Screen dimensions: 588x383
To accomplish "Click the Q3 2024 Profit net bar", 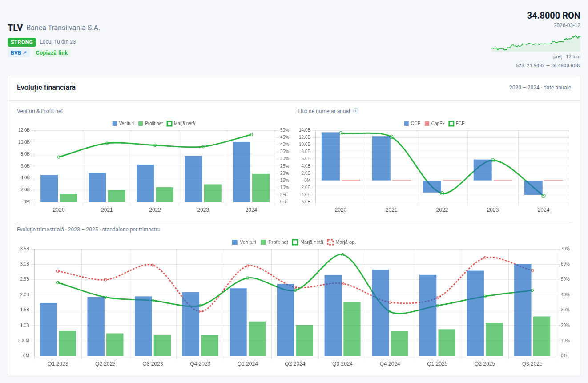I will pyautogui.click(x=352, y=329).
